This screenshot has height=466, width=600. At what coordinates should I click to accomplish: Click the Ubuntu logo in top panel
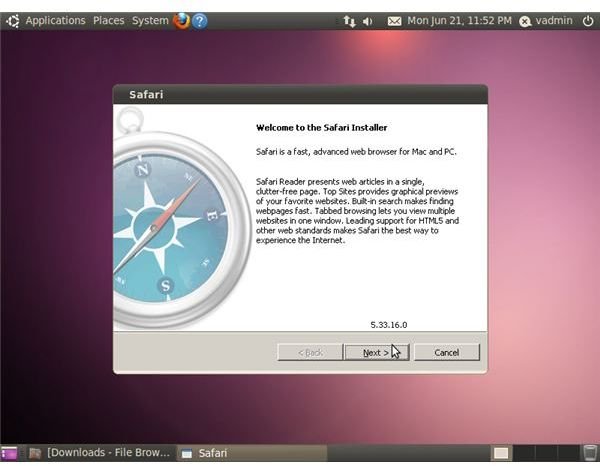[12, 21]
